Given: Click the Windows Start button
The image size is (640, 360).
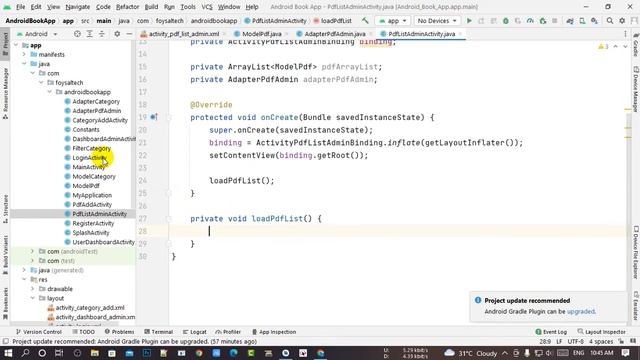Looking at the screenshot, I should pos(8,353).
